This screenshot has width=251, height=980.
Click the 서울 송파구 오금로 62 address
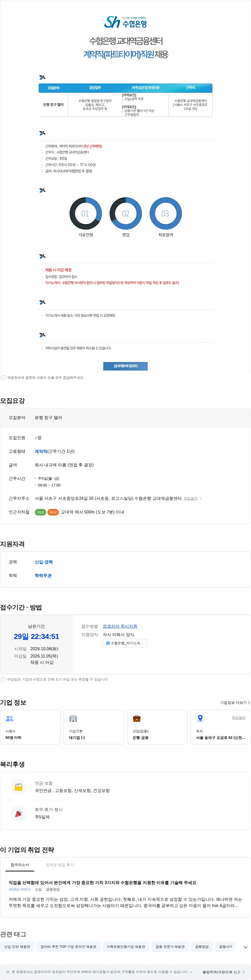[221, 738]
